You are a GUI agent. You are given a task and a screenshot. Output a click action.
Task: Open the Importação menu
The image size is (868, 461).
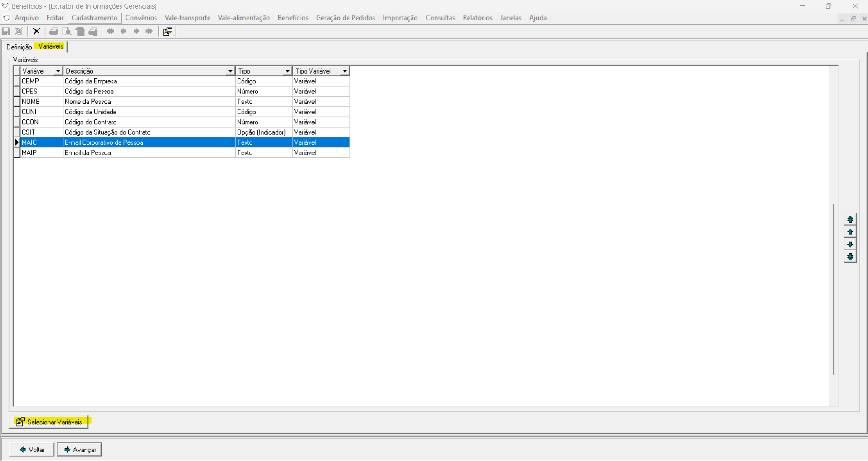400,18
